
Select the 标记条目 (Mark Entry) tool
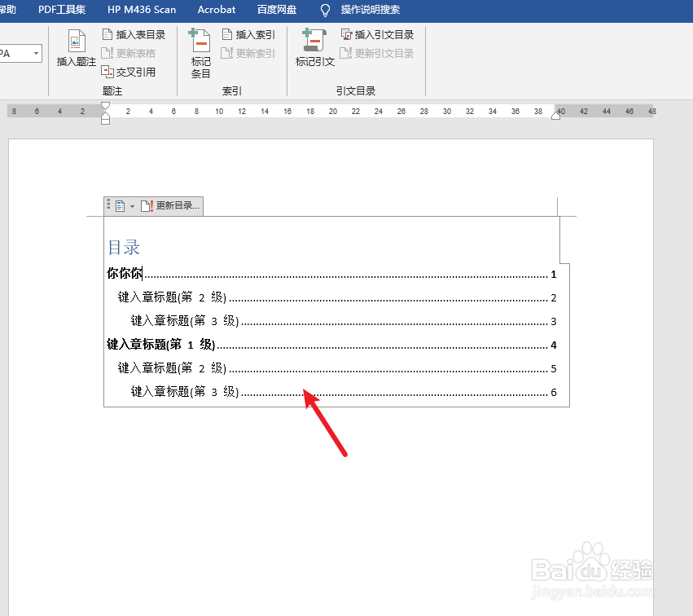click(x=199, y=51)
